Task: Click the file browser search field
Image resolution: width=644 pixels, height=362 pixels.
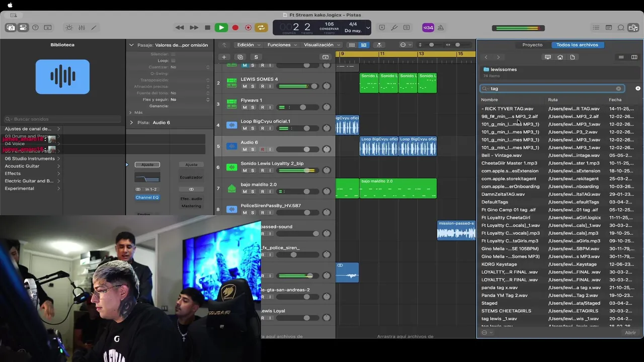Action: [552, 88]
